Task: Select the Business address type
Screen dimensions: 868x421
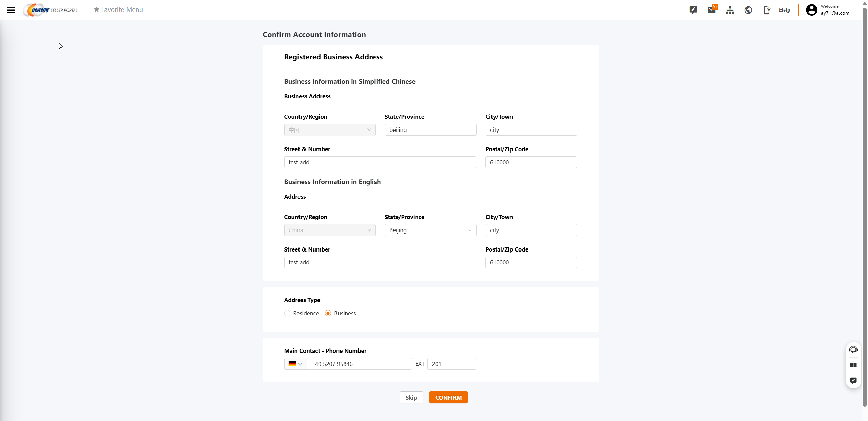Action: [328, 313]
